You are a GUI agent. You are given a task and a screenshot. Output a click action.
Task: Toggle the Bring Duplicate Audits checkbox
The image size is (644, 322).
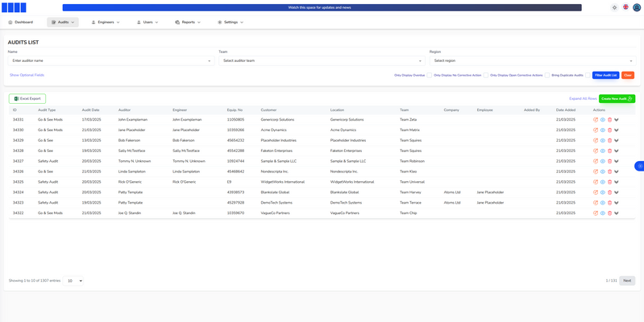point(588,75)
